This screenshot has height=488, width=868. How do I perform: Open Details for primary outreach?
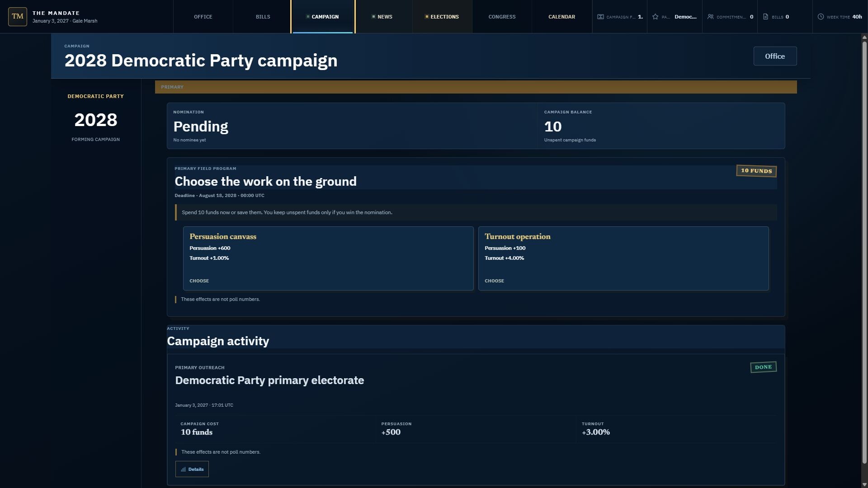coord(192,469)
